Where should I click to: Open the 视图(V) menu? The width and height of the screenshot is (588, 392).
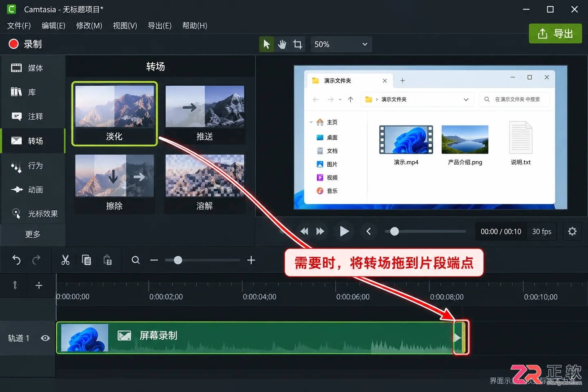coord(125,26)
